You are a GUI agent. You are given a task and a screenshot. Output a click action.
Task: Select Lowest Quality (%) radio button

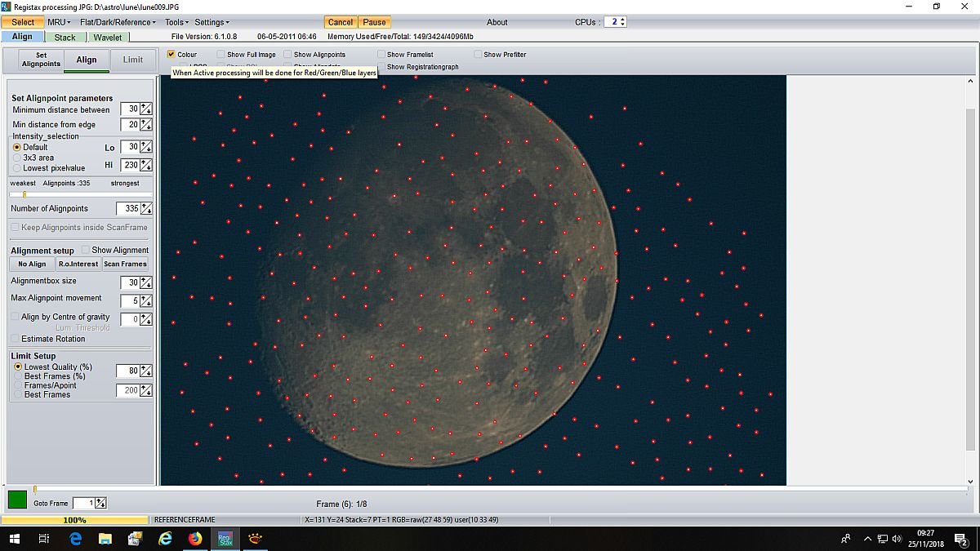tap(18, 367)
